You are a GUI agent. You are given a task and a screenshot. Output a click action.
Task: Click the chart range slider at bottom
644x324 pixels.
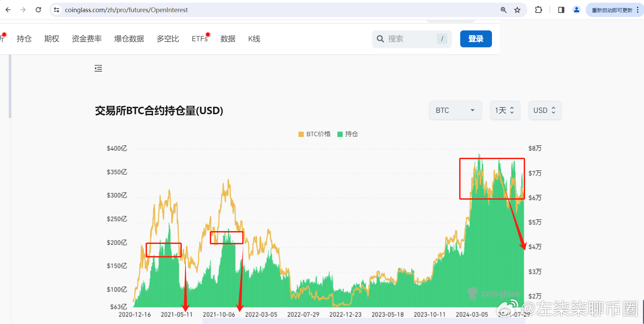point(363,321)
